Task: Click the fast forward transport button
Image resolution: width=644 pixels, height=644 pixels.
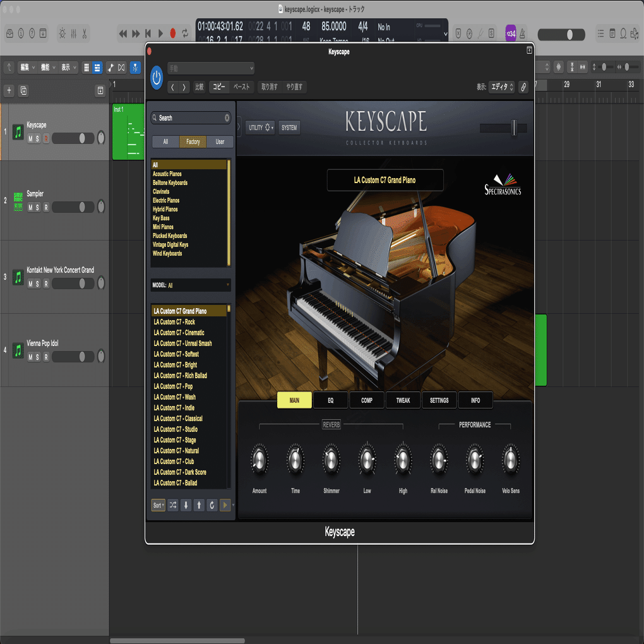Action: (136, 33)
